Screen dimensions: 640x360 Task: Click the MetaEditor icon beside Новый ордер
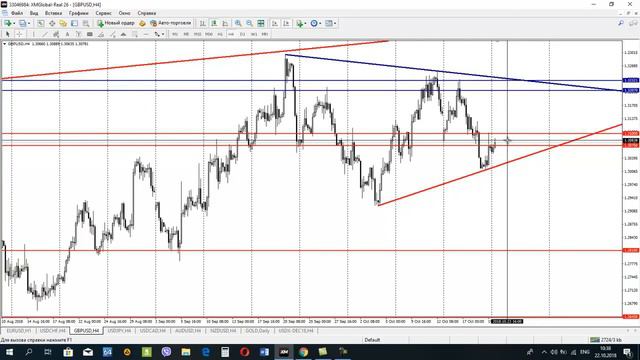point(142,23)
